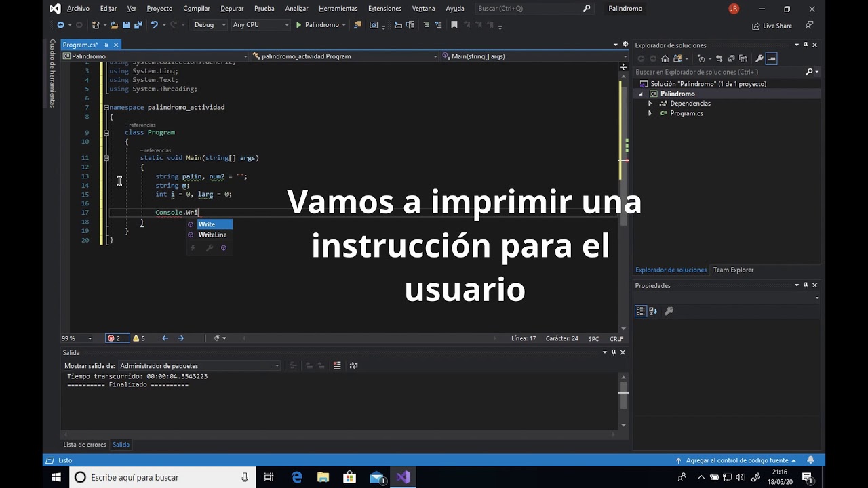The height and width of the screenshot is (488, 868).
Task: Toggle word wrap icon in the Salida panel
Action: (x=354, y=365)
